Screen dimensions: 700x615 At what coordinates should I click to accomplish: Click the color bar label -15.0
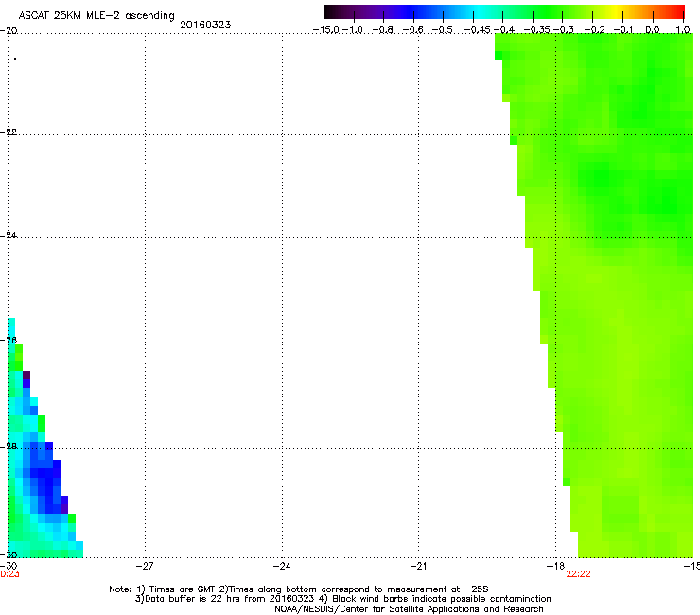[326, 30]
